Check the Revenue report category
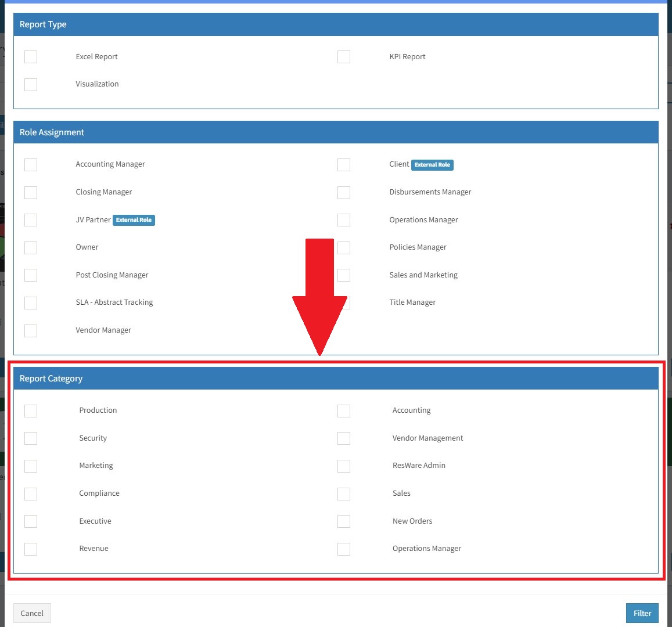The width and height of the screenshot is (672, 627). coord(31,549)
